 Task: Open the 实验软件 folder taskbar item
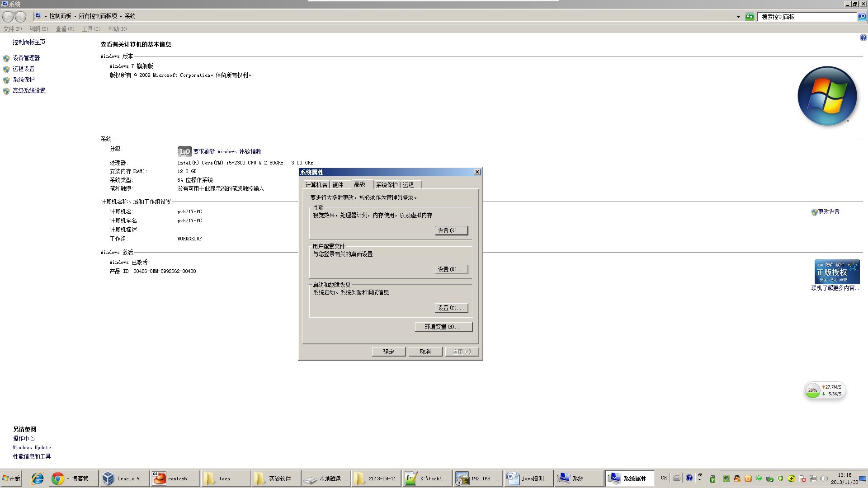click(x=276, y=479)
